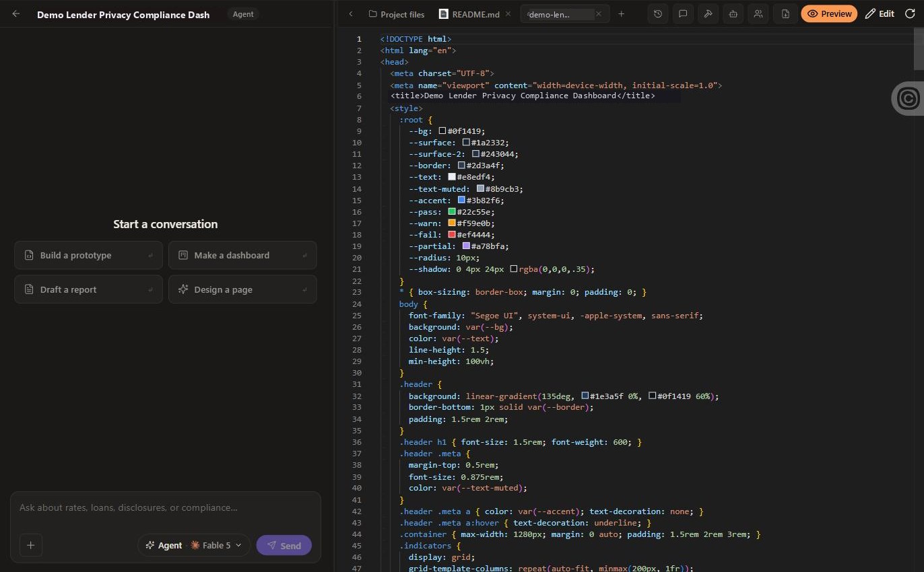Focus the Ask about rates message input
This screenshot has height=572, width=924.
(x=165, y=508)
